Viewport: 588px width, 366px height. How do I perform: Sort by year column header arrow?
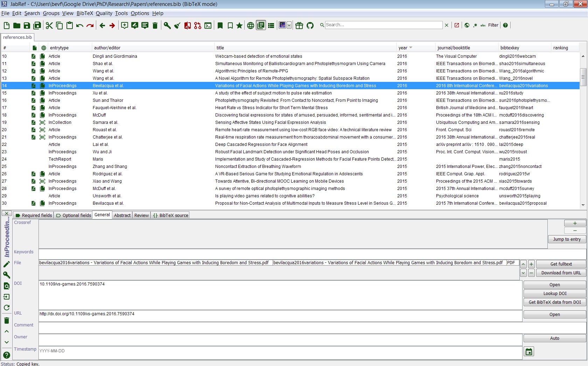tap(411, 48)
